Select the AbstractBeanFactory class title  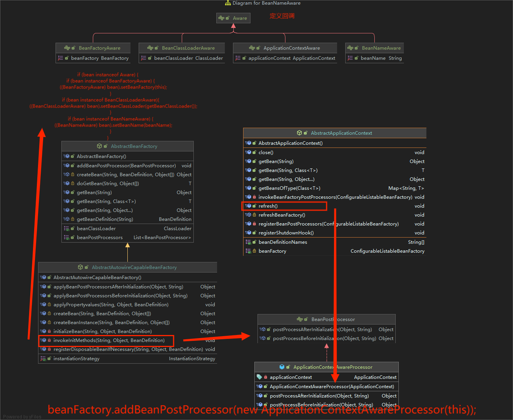click(x=134, y=146)
